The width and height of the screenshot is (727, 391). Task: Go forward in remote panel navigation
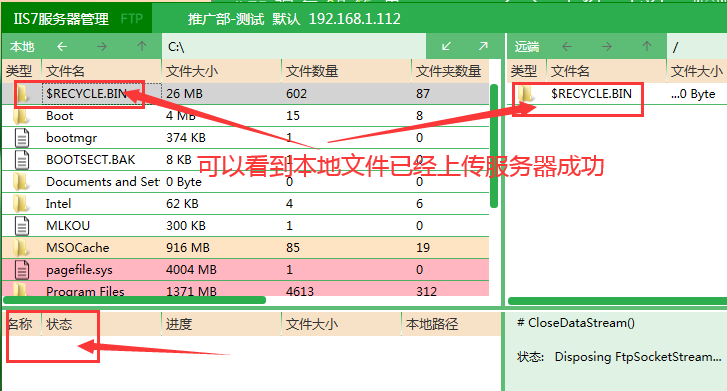click(x=606, y=46)
